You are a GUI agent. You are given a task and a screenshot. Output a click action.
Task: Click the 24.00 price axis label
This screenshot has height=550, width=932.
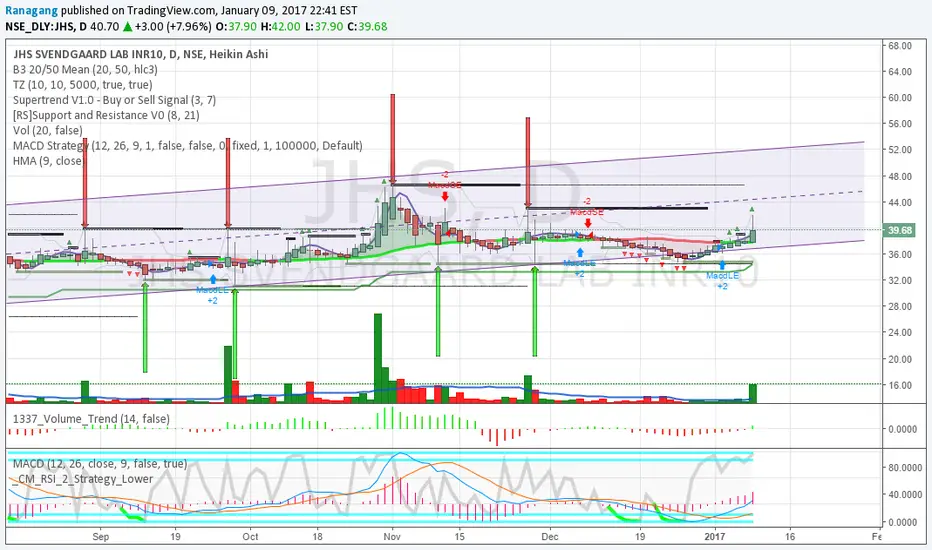point(900,333)
